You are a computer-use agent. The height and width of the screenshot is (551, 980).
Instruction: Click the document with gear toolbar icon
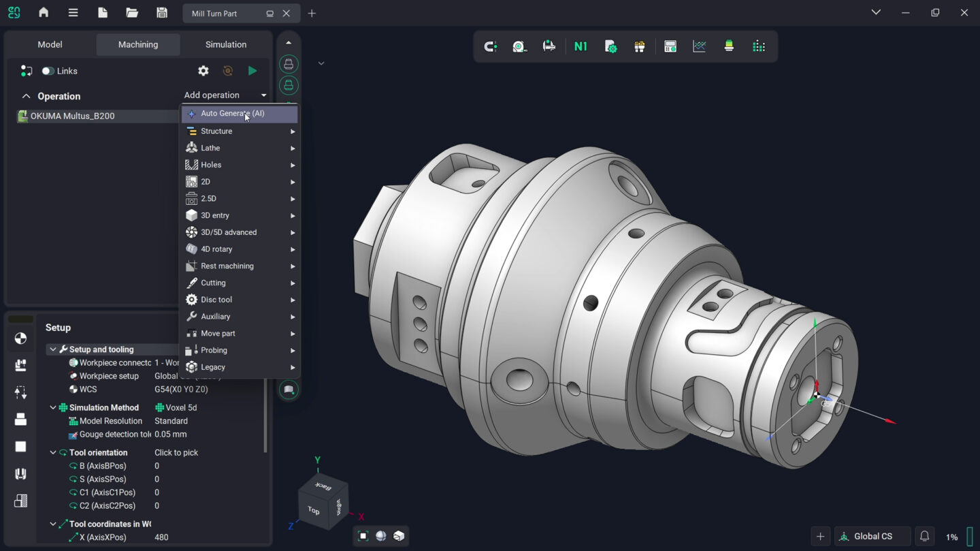tap(610, 46)
